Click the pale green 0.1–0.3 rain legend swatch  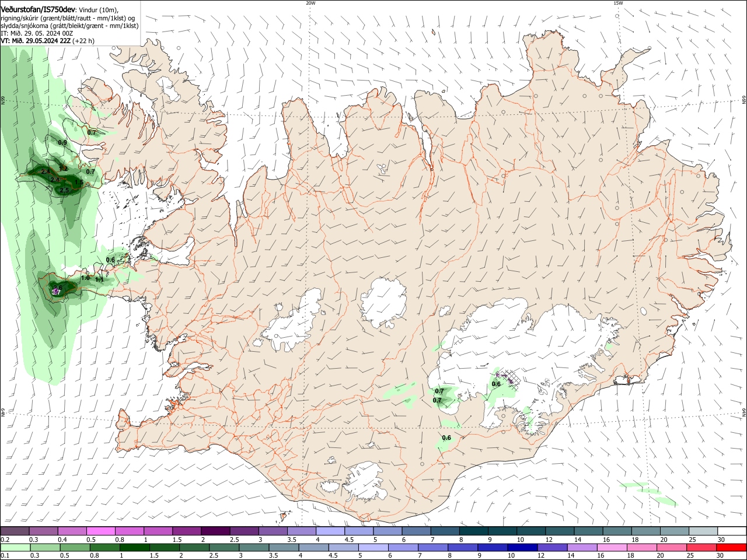[x=15, y=548]
